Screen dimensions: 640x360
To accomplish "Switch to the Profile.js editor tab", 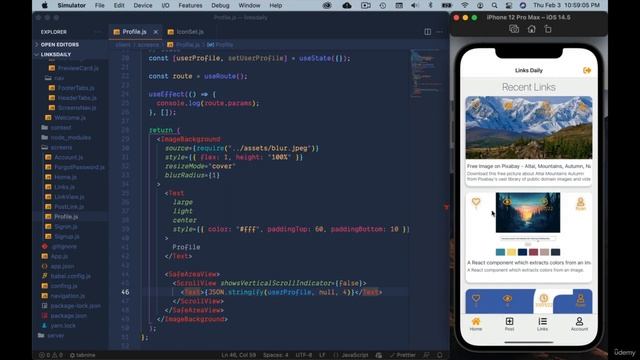I will point(134,31).
